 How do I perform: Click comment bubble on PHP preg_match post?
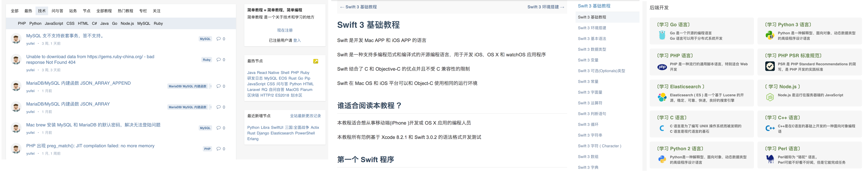pos(218,149)
